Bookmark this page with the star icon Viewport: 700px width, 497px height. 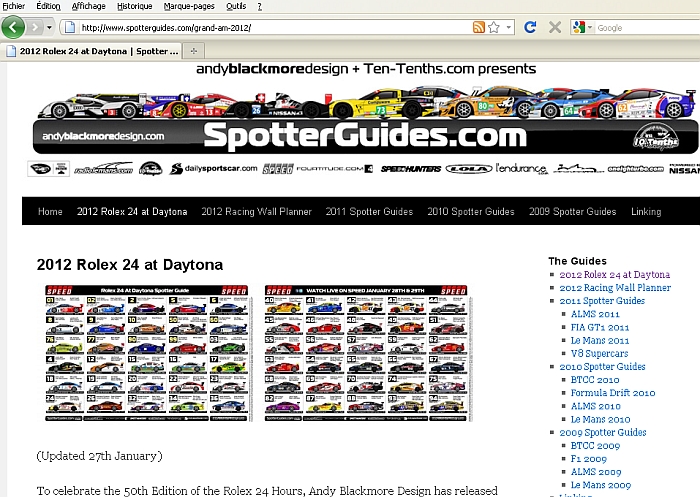(x=494, y=27)
